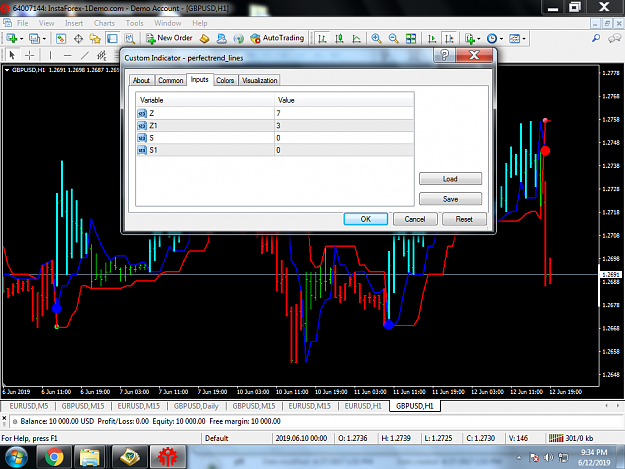Open the View menu
This screenshot has height=469, width=625.
point(46,23)
